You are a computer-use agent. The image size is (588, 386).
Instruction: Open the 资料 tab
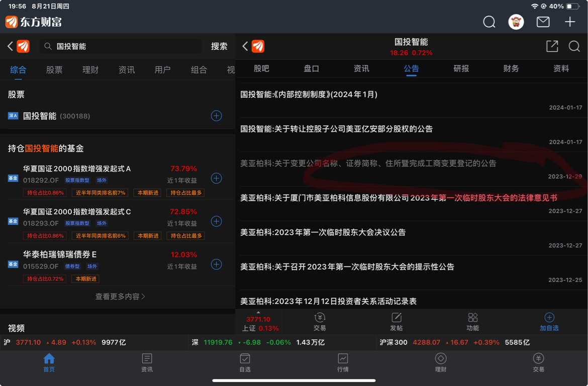[561, 69]
